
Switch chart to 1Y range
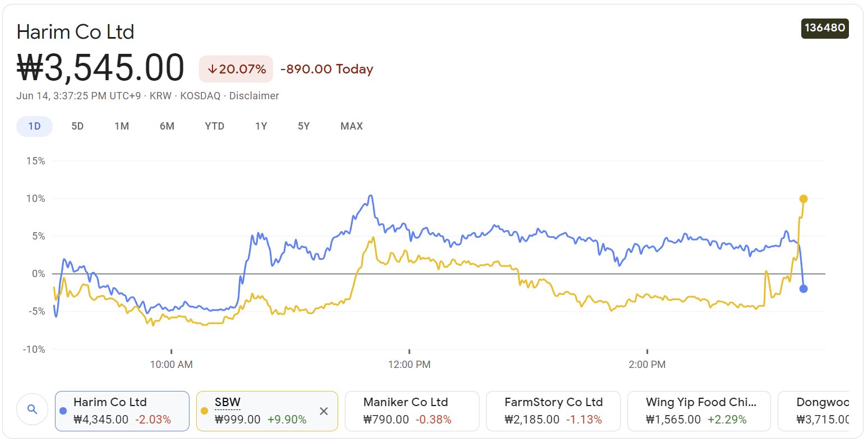[x=261, y=126]
